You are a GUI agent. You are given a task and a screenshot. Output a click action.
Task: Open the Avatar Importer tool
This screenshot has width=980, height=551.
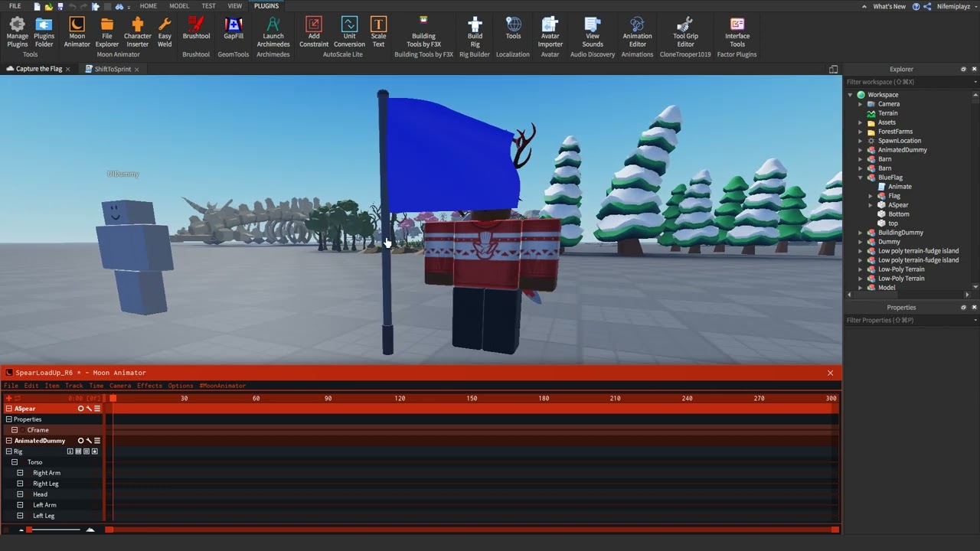tap(550, 32)
